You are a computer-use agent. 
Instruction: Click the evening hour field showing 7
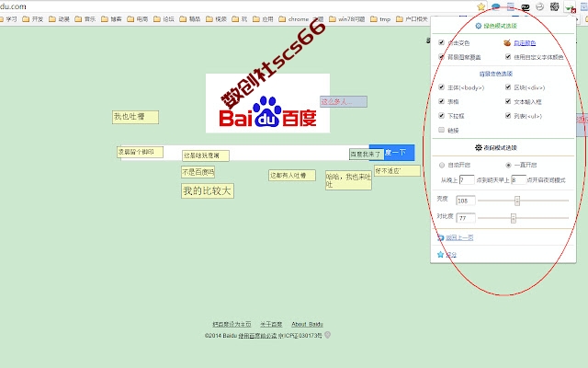[467, 180]
